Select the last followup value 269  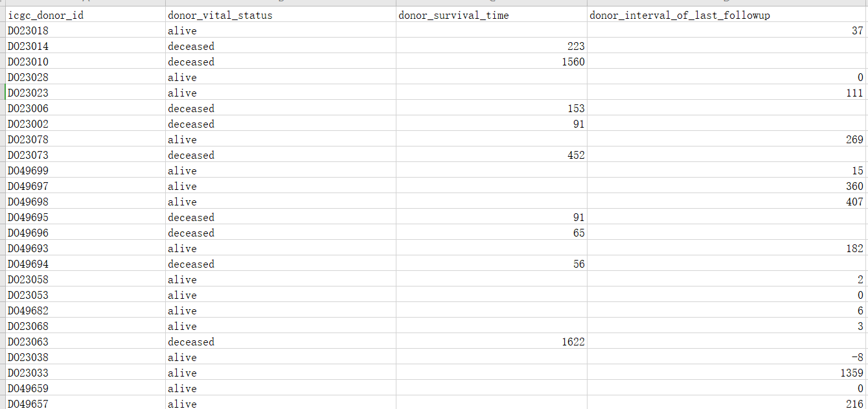coord(727,139)
